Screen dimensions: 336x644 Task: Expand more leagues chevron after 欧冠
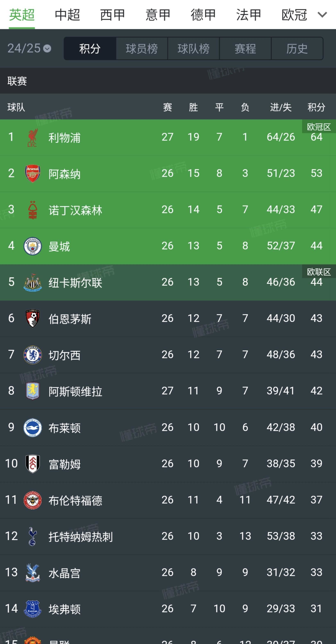(x=322, y=15)
